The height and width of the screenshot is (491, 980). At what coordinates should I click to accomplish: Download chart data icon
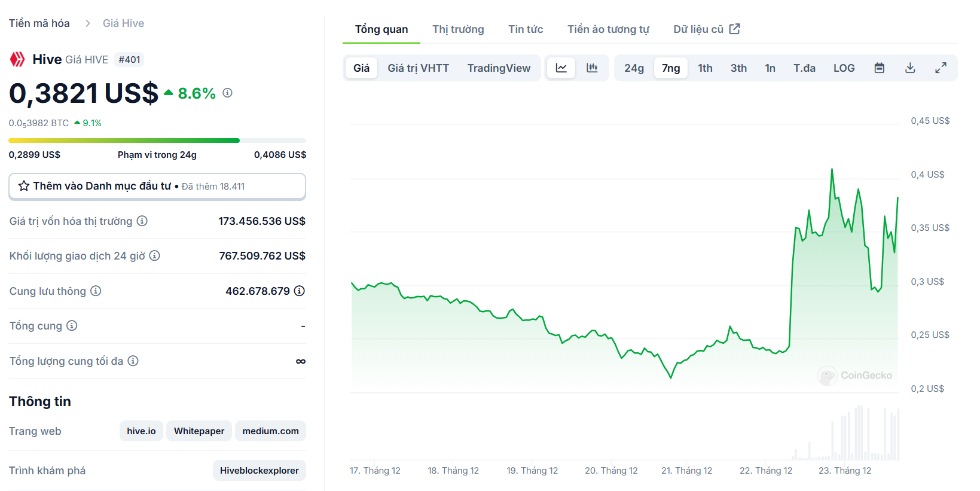tap(910, 68)
